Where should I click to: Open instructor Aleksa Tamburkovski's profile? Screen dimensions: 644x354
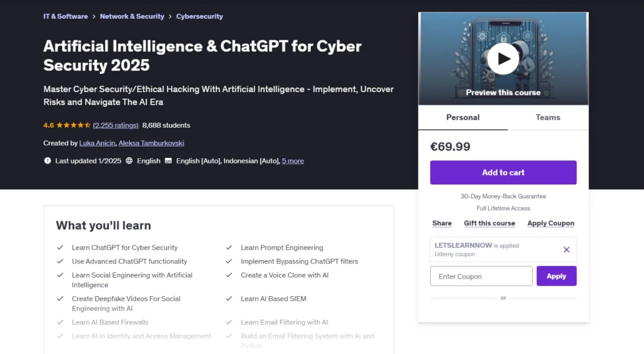pyautogui.click(x=151, y=143)
